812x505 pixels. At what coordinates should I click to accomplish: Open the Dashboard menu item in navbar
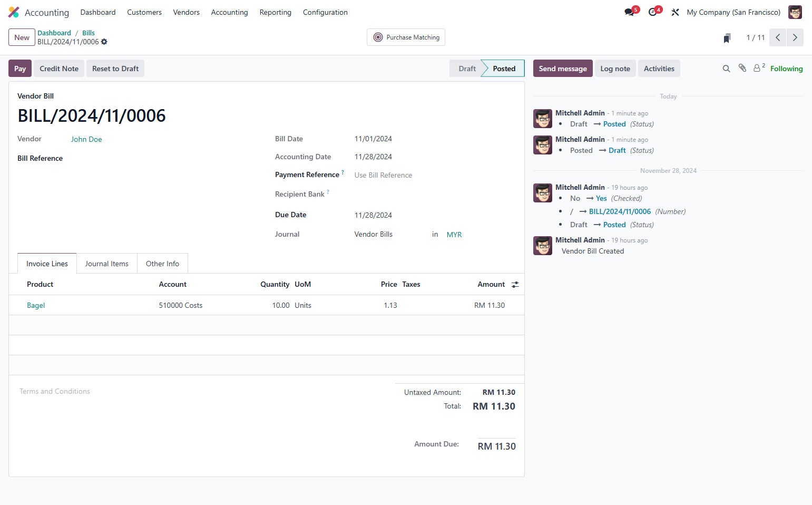tap(98, 12)
